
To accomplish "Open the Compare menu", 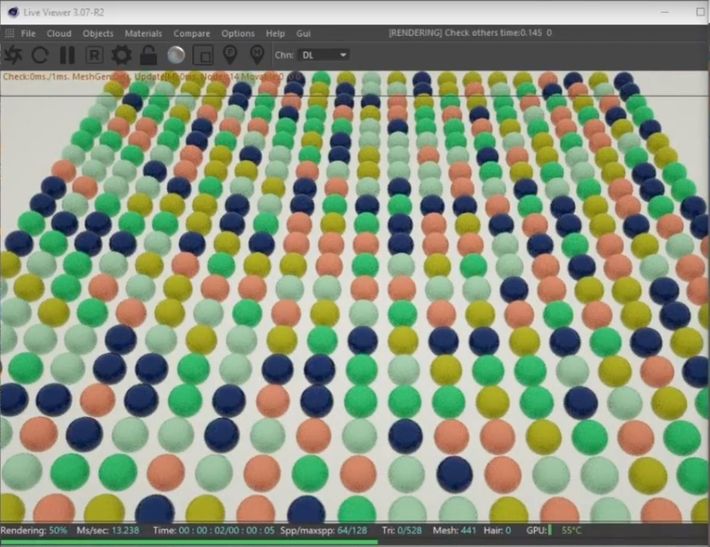I will click(x=192, y=34).
